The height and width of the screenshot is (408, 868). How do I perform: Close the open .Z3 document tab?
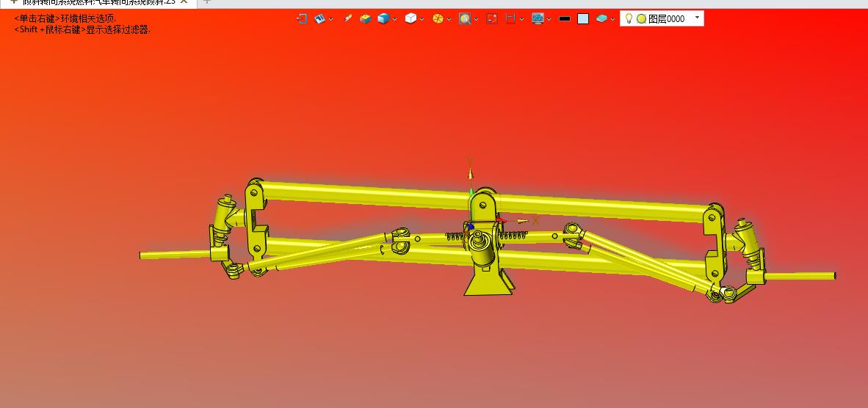[x=184, y=1]
